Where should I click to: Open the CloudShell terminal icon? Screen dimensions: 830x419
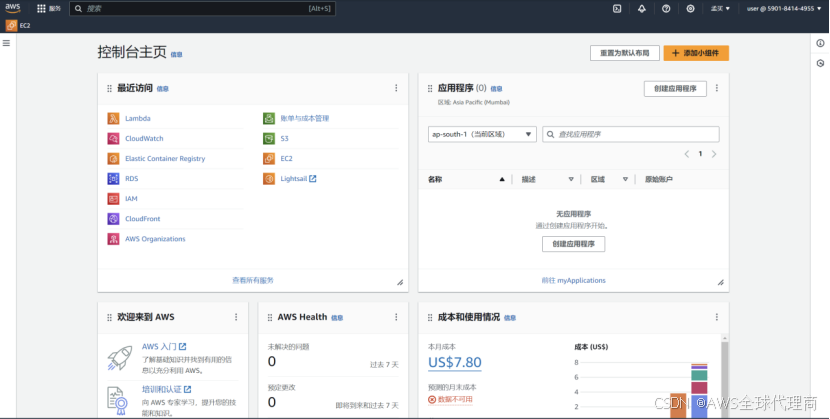pos(617,8)
